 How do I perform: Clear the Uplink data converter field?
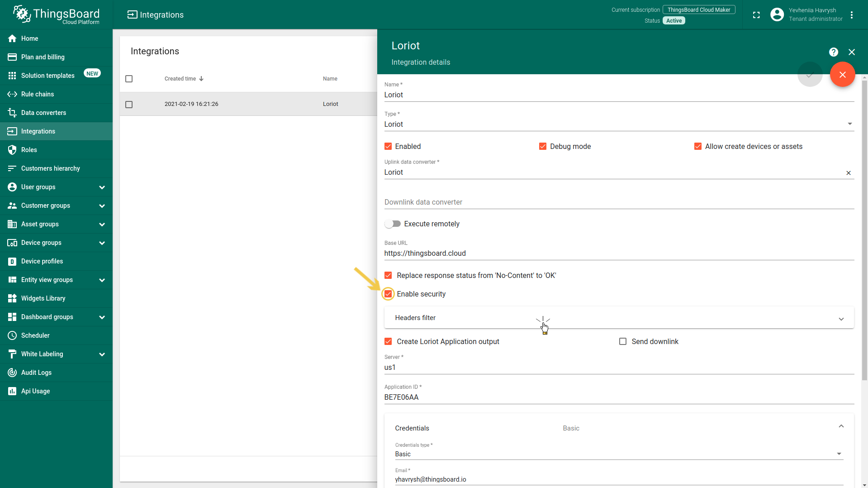[848, 173]
